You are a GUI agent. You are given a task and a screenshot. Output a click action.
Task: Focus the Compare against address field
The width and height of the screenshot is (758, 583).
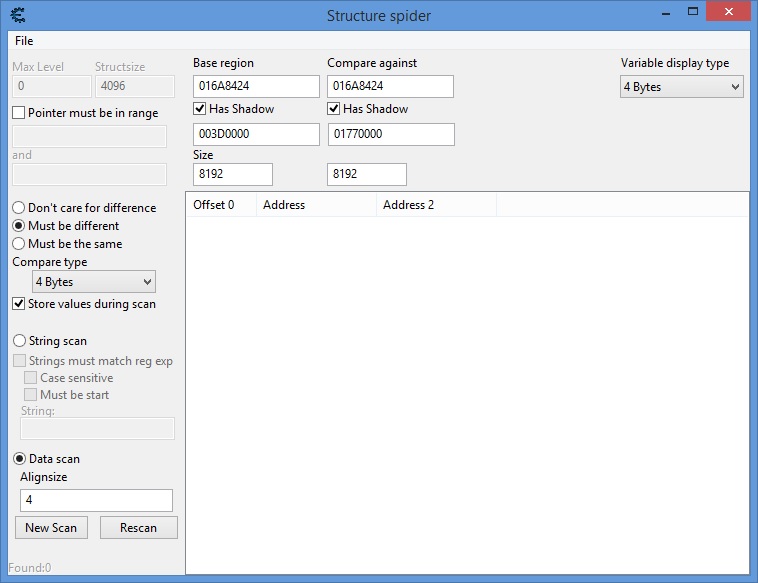[390, 87]
